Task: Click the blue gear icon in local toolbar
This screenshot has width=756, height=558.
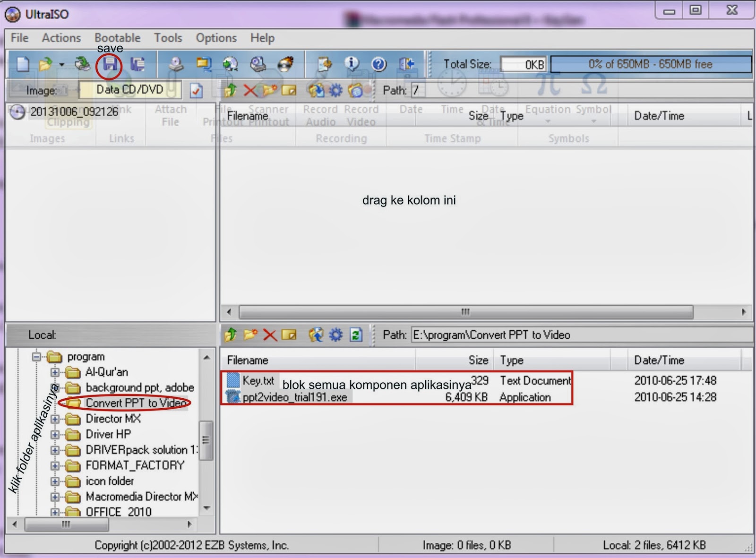Action: pos(336,335)
